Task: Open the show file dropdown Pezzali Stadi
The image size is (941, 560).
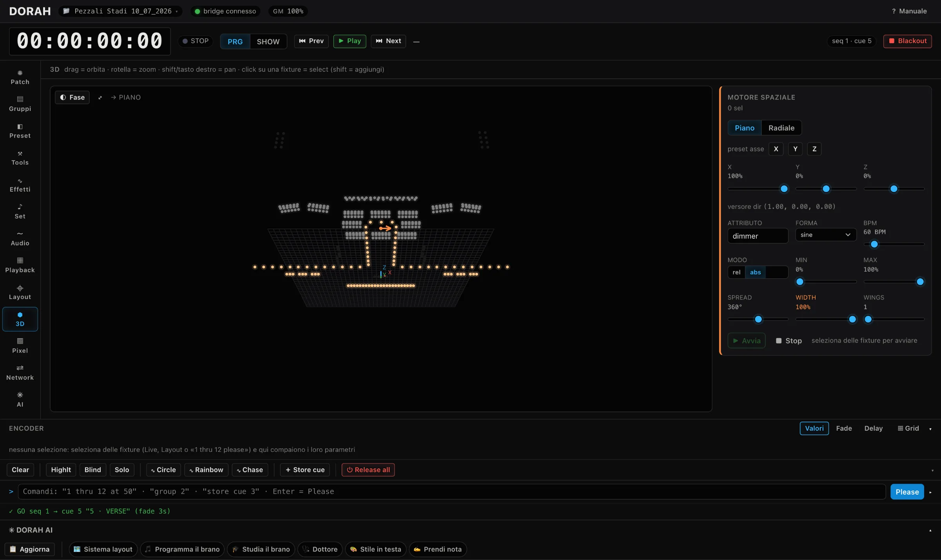Action: point(120,11)
